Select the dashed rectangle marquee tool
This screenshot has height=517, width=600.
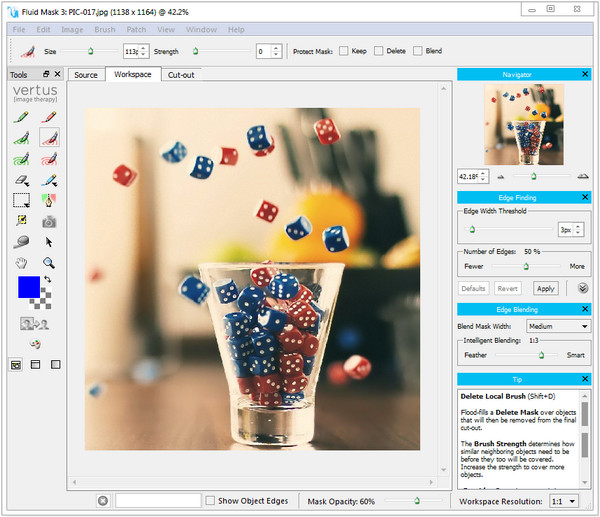coord(20,200)
